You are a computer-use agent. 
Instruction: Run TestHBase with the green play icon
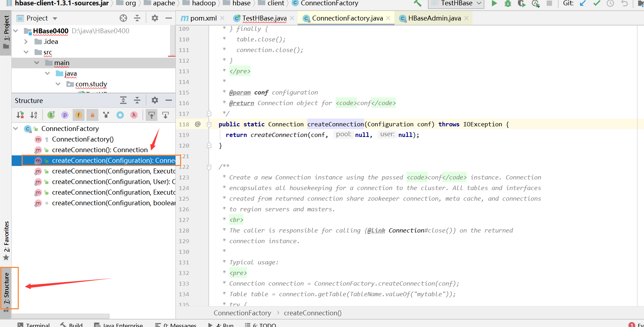click(494, 3)
